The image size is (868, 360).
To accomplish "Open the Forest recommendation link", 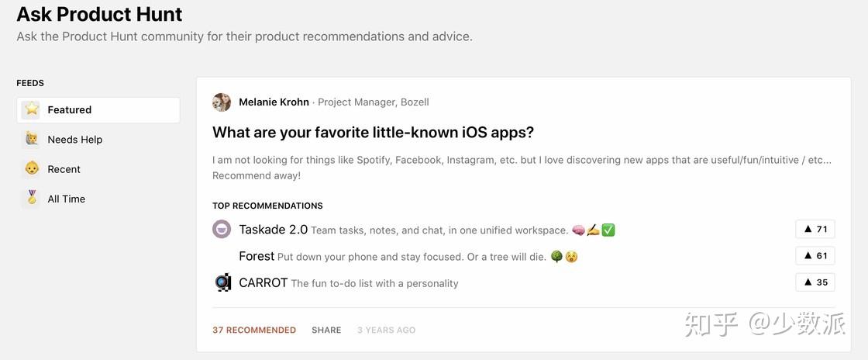I will (x=257, y=256).
